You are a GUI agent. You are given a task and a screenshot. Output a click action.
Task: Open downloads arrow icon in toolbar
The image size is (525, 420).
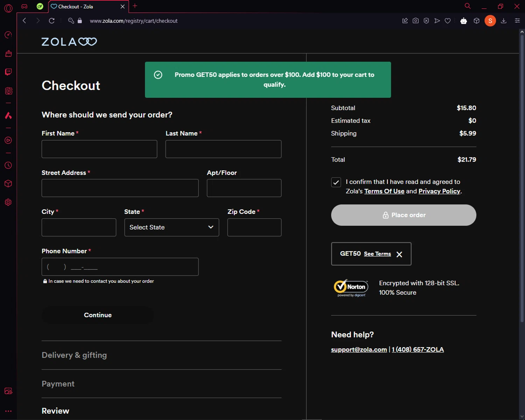504,21
